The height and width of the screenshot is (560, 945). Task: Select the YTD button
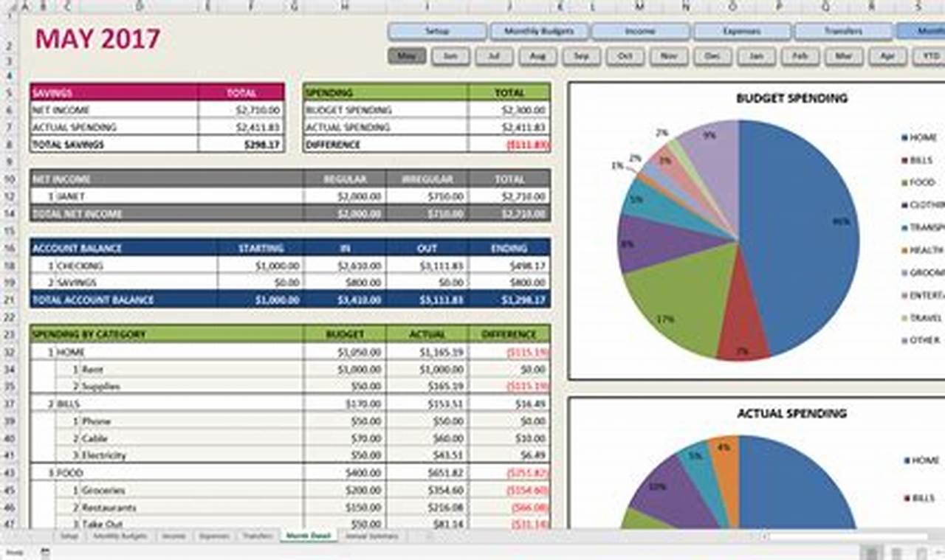point(929,56)
